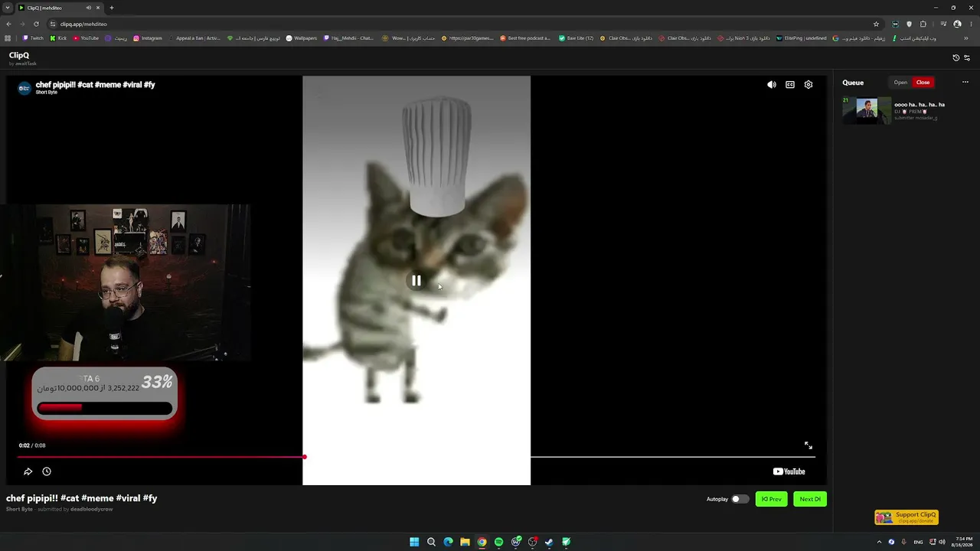Open File Explorer from taskbar
Viewport: 980px width, 551px height.
coord(465,542)
